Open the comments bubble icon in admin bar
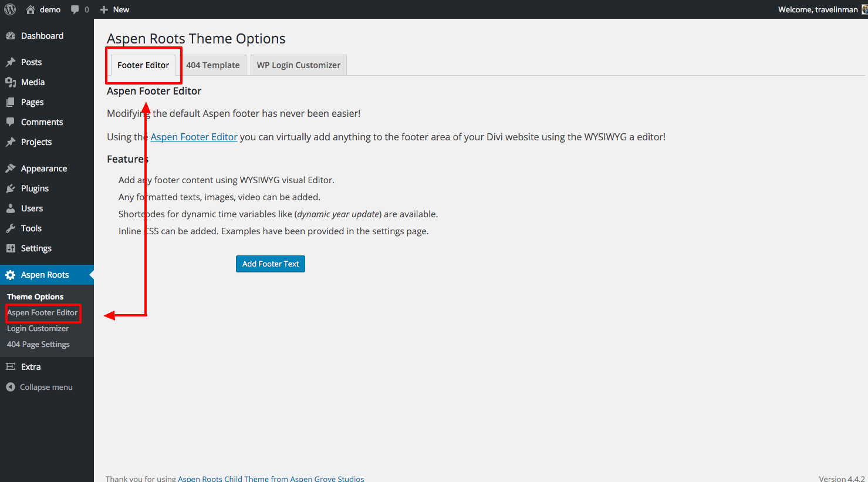The width and height of the screenshot is (868, 482). (x=75, y=9)
